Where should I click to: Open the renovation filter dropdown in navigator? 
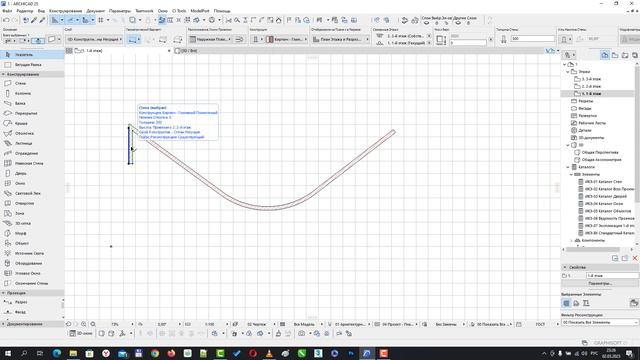coord(600,322)
